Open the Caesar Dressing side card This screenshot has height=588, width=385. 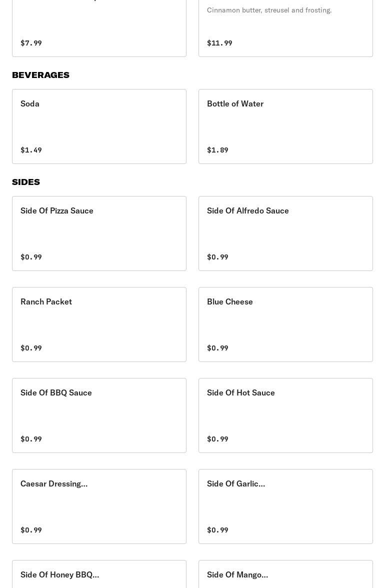99,506
